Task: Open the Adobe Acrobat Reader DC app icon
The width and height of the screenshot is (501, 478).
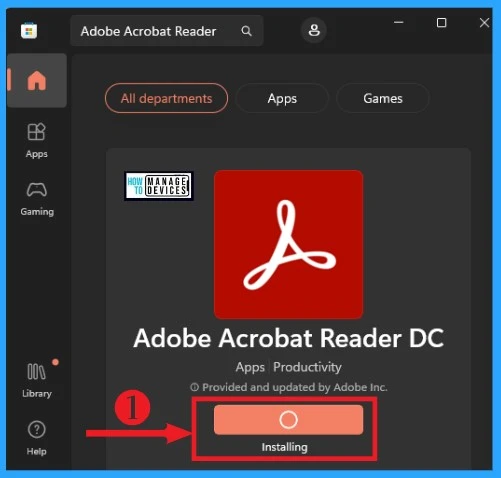Action: point(288,244)
